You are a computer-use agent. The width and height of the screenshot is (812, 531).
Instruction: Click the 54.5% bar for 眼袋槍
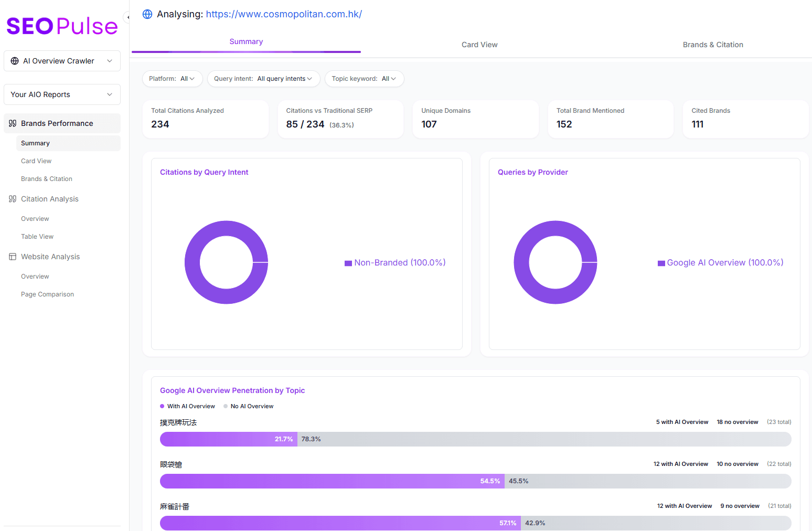[332, 481]
